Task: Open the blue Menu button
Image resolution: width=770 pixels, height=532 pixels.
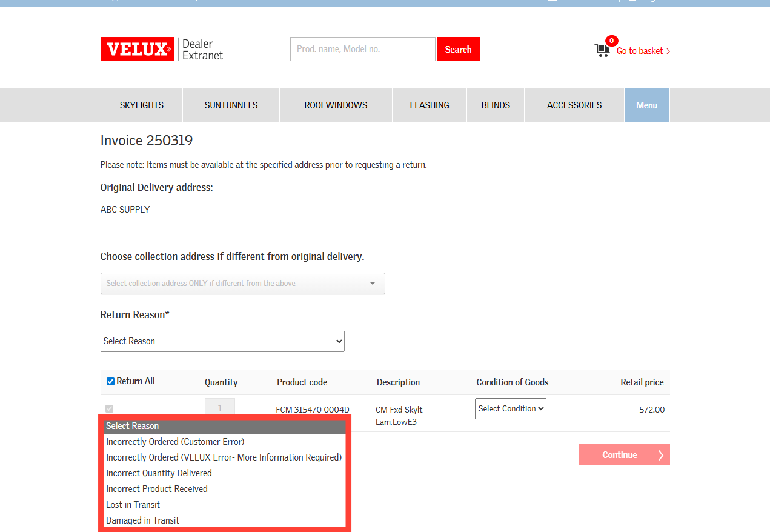Action: click(x=647, y=105)
